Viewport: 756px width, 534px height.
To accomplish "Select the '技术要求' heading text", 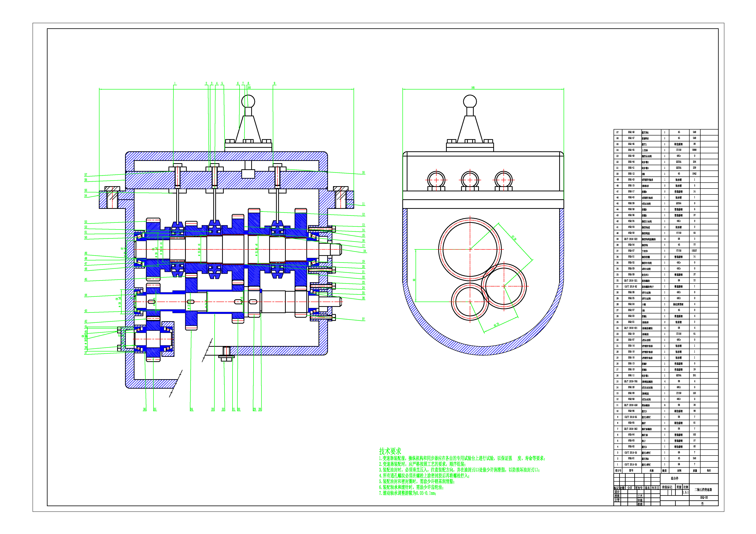I will [390, 451].
